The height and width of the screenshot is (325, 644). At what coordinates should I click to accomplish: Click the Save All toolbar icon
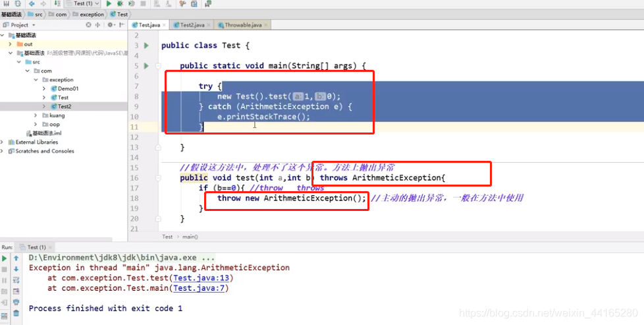point(6,3)
